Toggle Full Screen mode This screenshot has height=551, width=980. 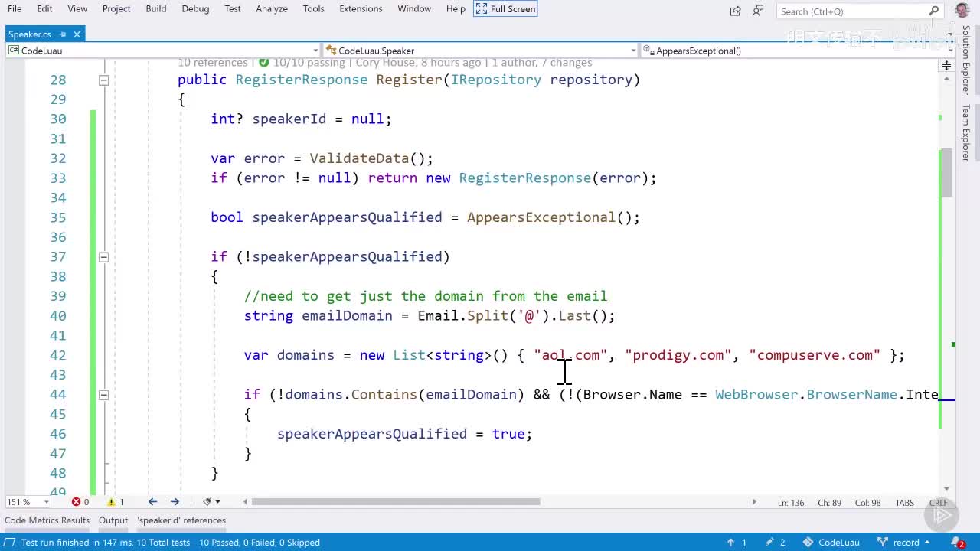pos(505,8)
